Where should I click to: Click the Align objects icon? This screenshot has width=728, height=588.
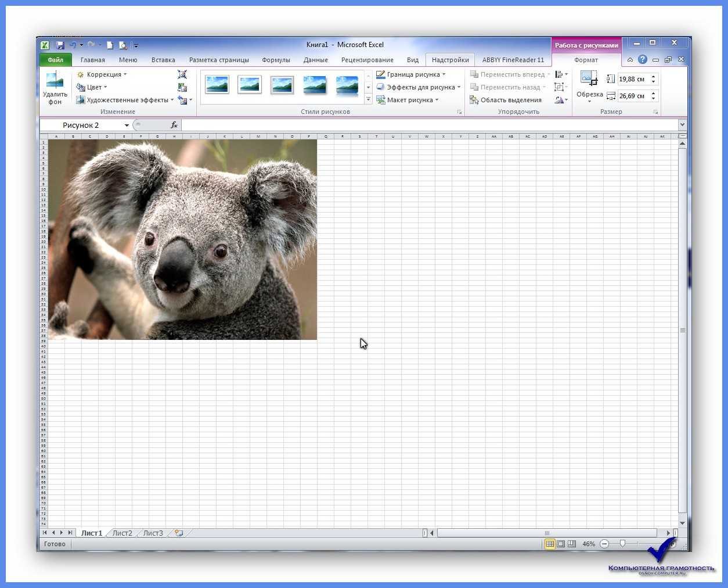559,74
